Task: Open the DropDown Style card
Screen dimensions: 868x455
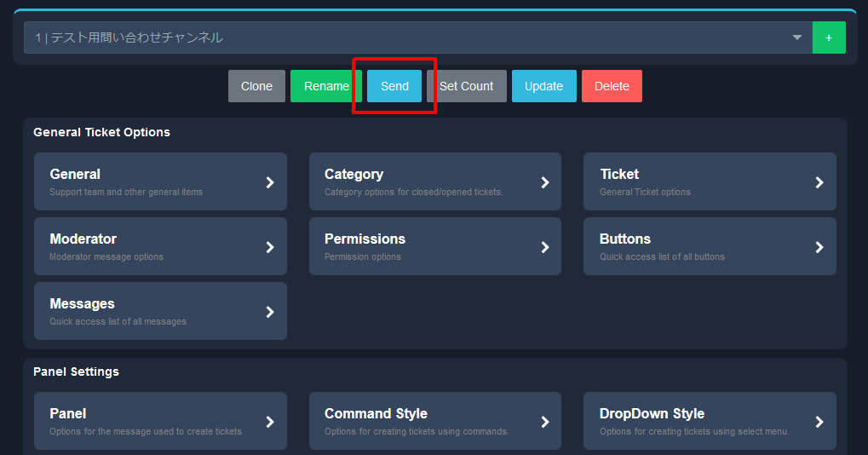Action: tap(710, 421)
